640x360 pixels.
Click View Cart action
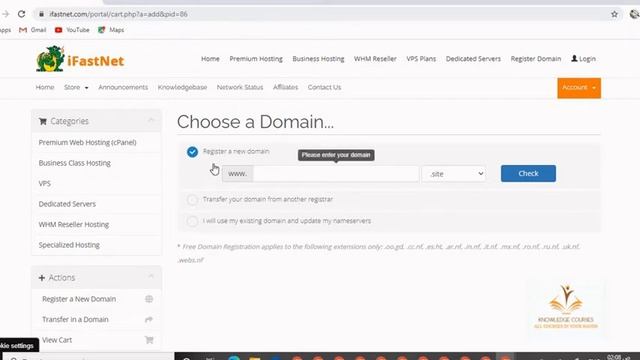click(x=57, y=340)
